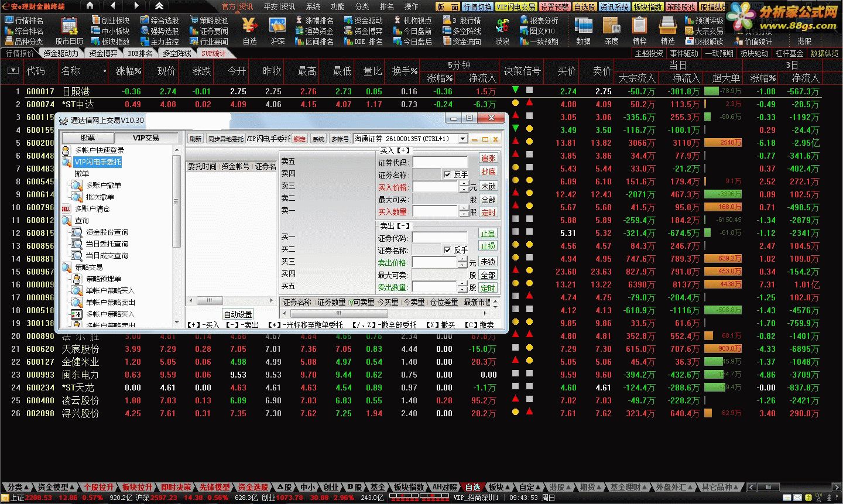843x504 pixels.
Task: Click the double up-arrow collapse icon
Action: click(159, 6)
